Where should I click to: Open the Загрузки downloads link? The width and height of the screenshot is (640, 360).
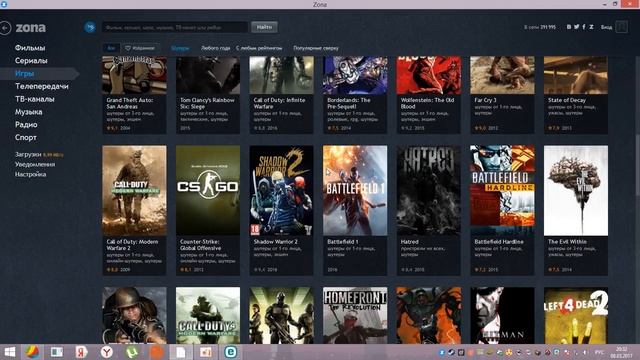pyautogui.click(x=28, y=155)
